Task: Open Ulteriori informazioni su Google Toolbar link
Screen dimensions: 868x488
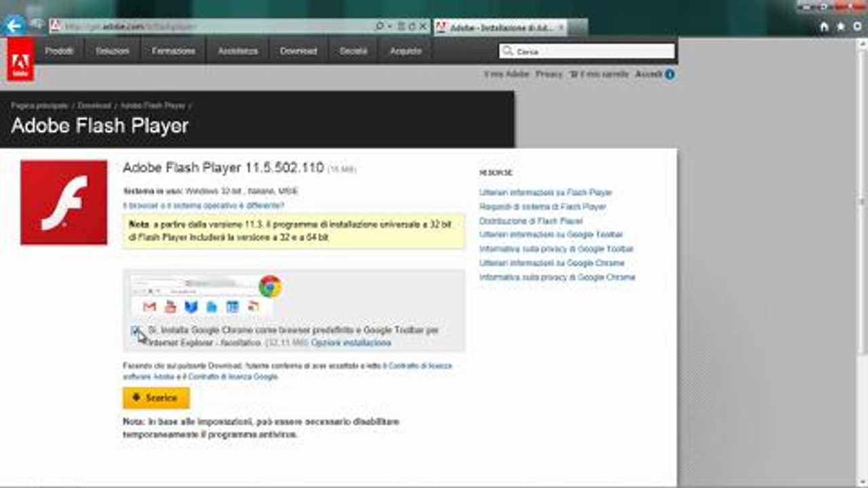Action: [x=551, y=235]
